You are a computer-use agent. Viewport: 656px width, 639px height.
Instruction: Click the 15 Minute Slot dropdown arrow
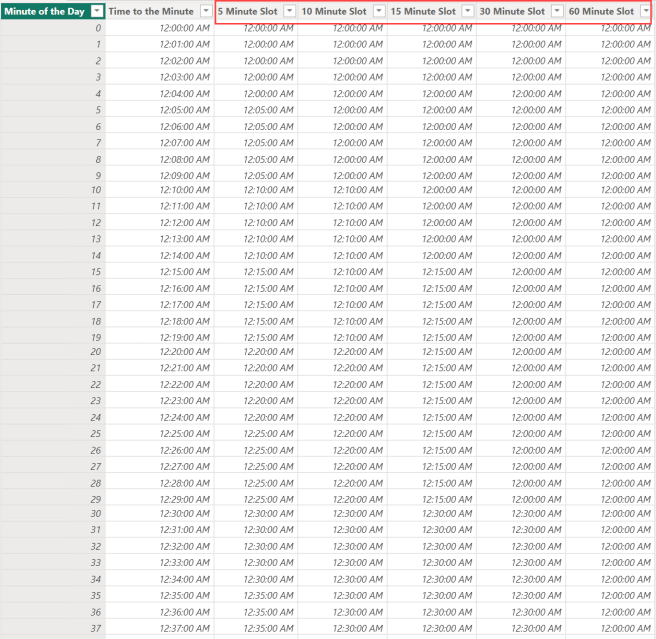[467, 10]
